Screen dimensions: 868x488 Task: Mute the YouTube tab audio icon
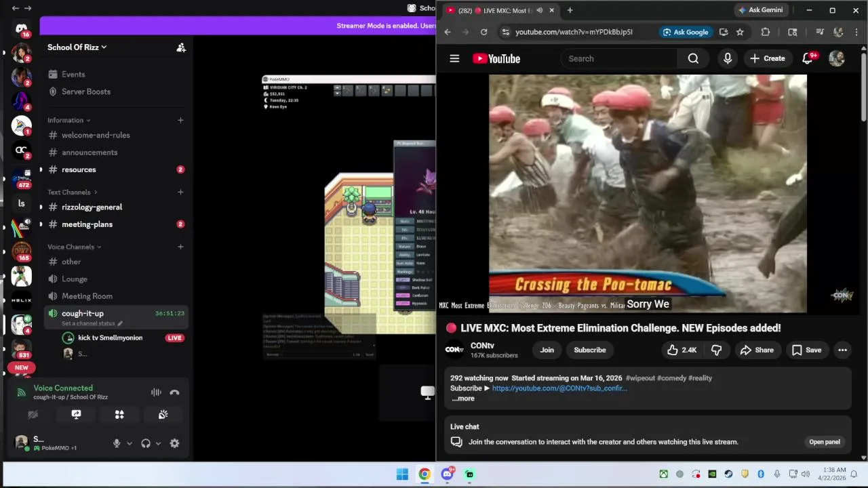pyautogui.click(x=540, y=10)
